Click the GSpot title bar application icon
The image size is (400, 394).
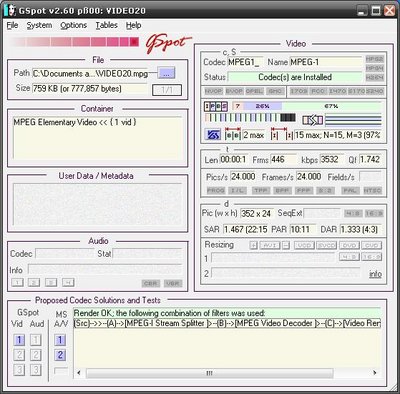click(10, 10)
